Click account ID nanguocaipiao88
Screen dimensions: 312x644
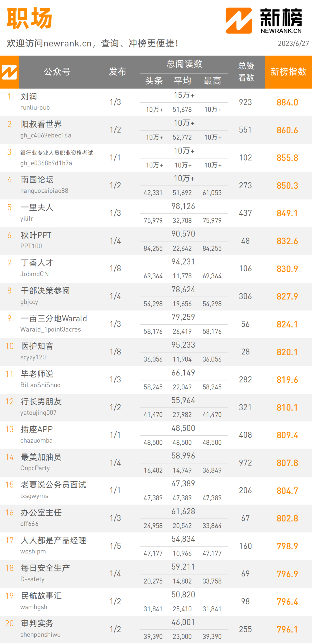coord(44,191)
